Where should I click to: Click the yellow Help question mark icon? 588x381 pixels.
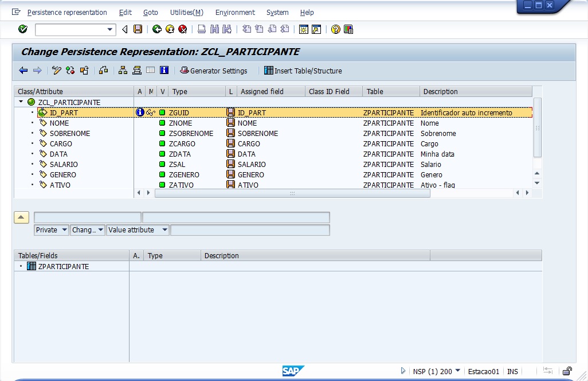(x=336, y=29)
